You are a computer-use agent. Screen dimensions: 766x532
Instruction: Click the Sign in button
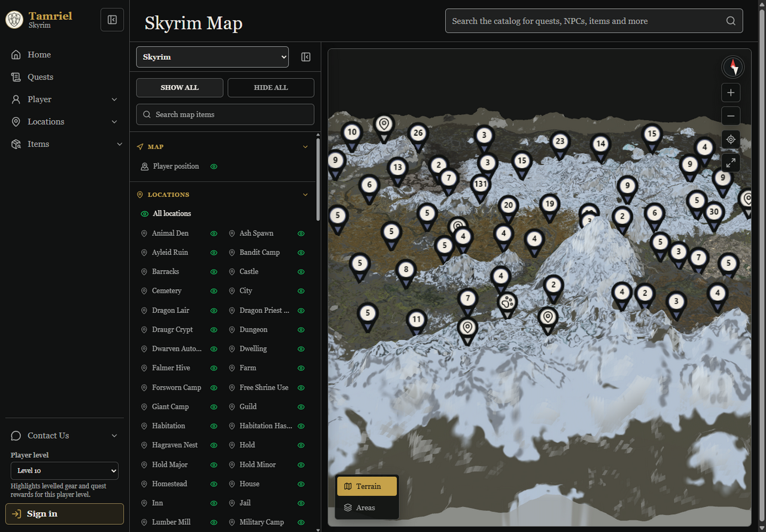tap(65, 514)
